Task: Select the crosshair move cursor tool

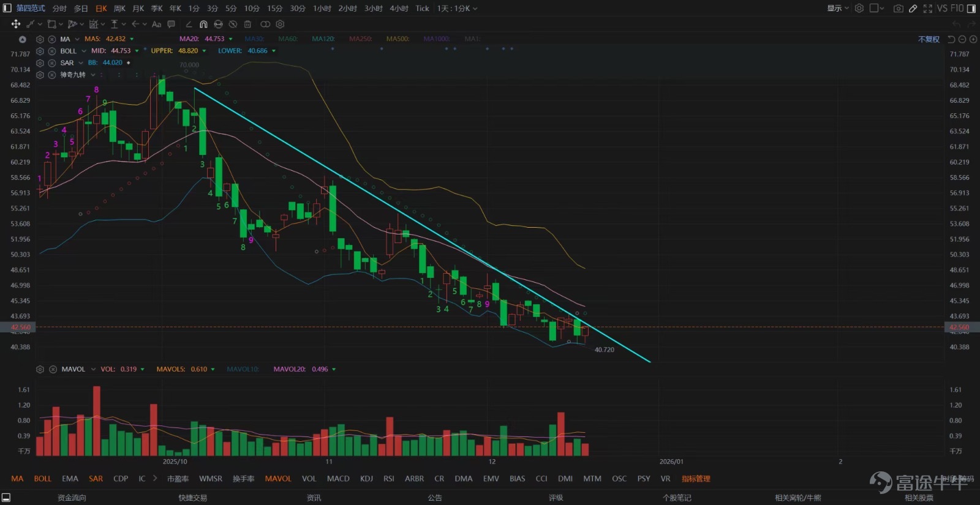Action: coord(16,24)
